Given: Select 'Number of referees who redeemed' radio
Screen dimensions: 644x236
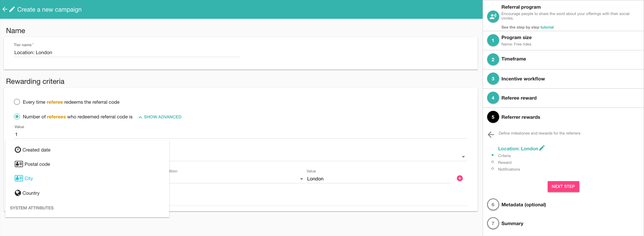Looking at the screenshot, I should [x=17, y=116].
